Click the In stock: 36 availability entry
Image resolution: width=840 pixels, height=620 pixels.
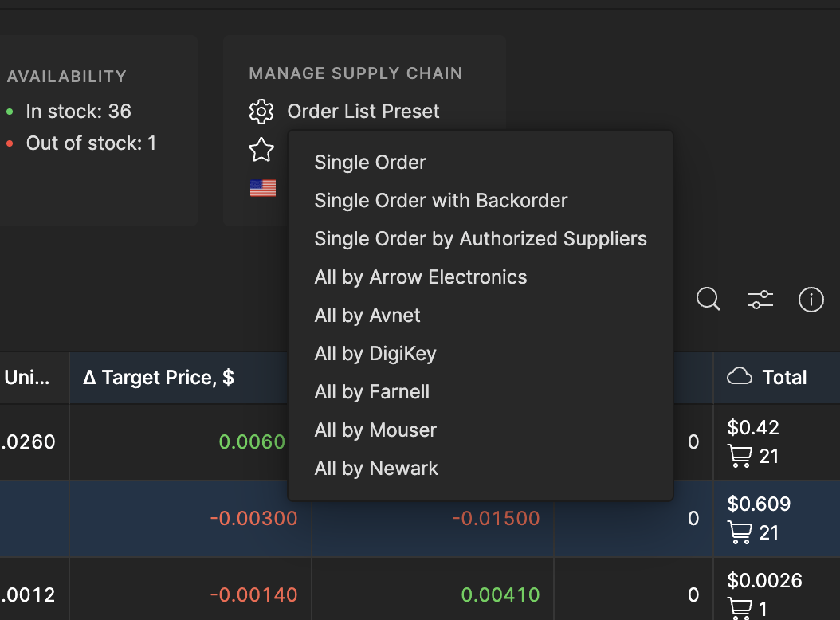(x=78, y=111)
